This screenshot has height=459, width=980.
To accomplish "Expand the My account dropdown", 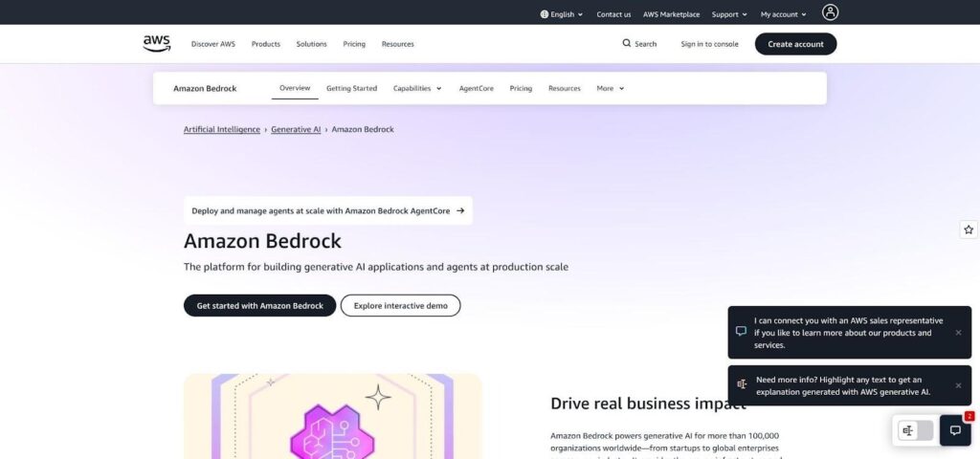I will (x=783, y=14).
